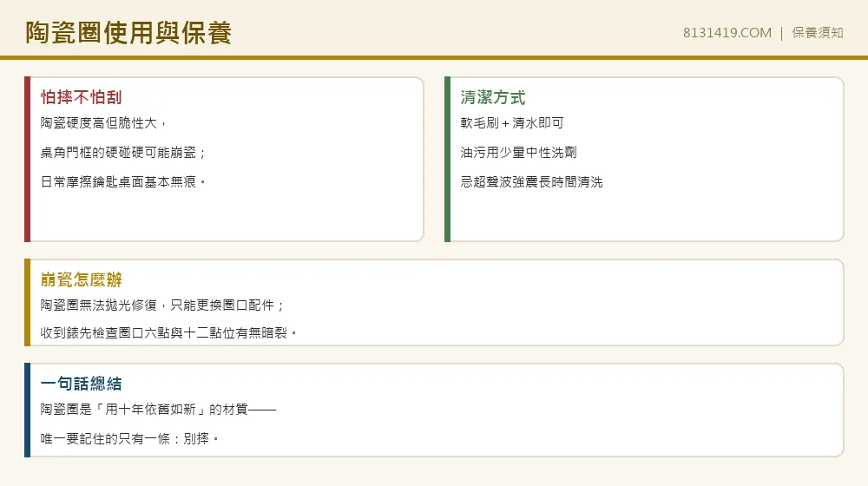Viewport: 868px width, 486px height.
Task: Select the heading 清潔方式
Action: click(x=493, y=97)
